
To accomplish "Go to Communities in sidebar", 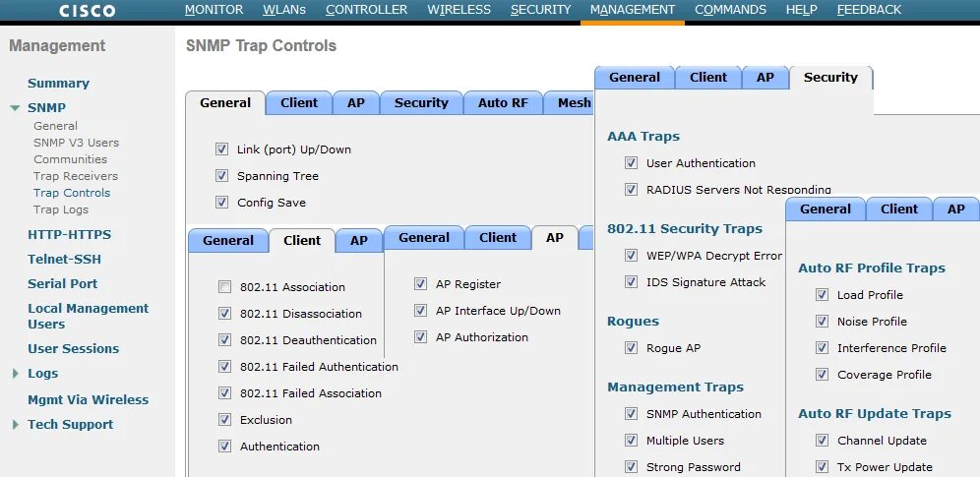I will coord(71,159).
